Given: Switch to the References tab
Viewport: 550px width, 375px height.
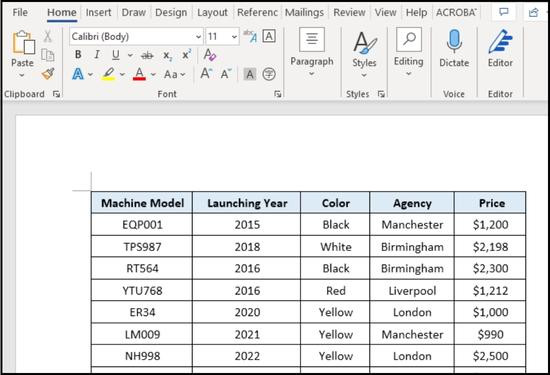Looking at the screenshot, I should click(257, 13).
